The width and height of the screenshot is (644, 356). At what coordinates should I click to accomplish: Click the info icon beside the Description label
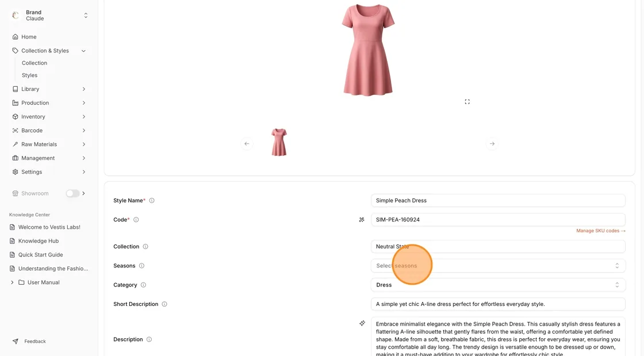149,339
